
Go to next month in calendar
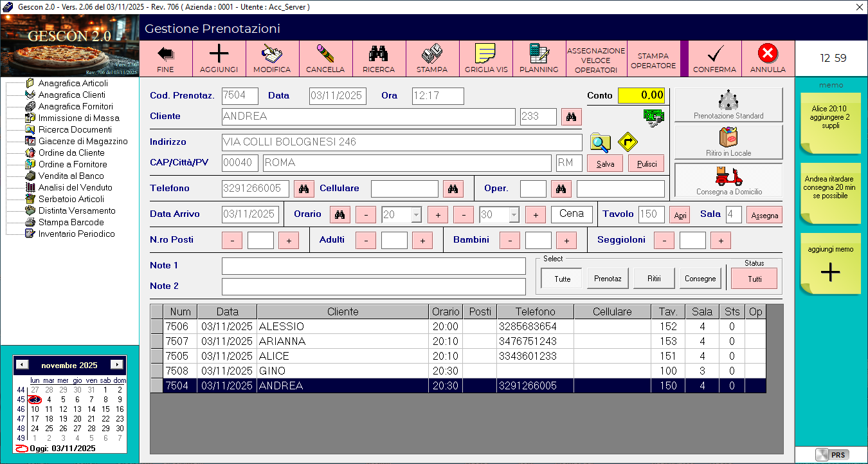pos(116,365)
